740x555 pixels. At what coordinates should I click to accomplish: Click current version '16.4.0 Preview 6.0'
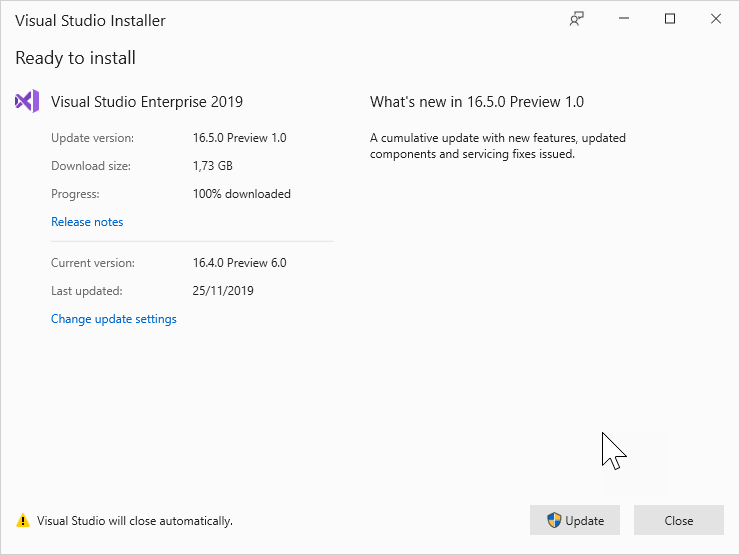tap(239, 263)
